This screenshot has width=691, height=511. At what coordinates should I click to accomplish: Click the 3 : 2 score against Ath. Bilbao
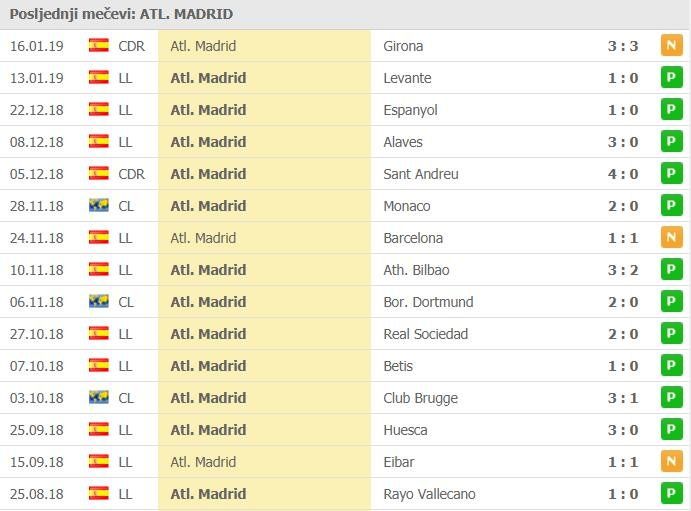click(x=623, y=270)
